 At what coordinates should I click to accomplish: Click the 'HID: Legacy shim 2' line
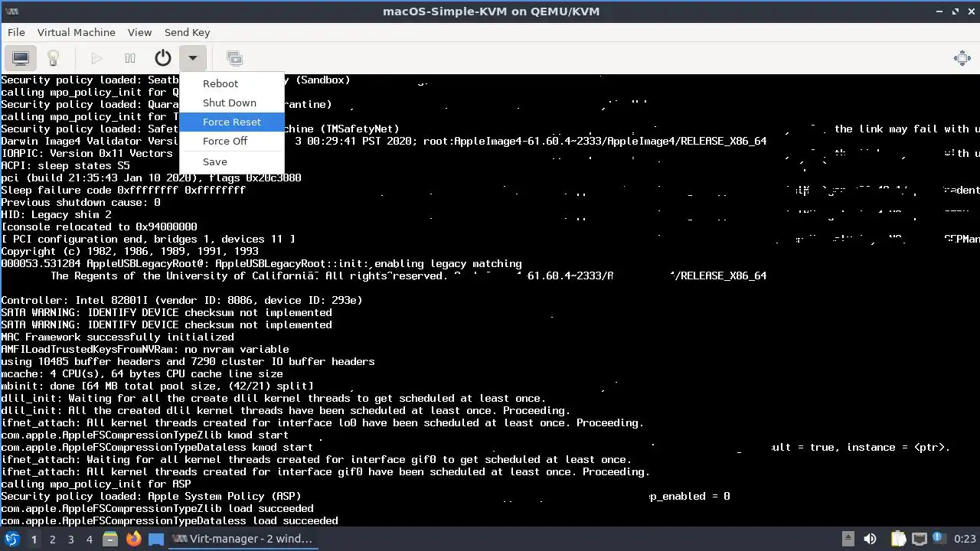pos(57,214)
